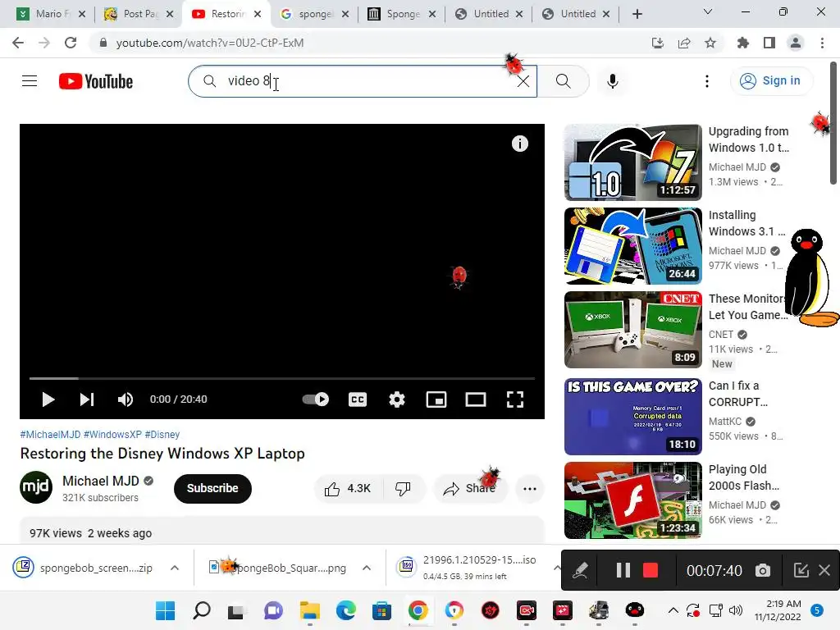Screen dimensions: 840x630
Task: Open the YouTube guide hamburger menu
Action: [x=30, y=81]
